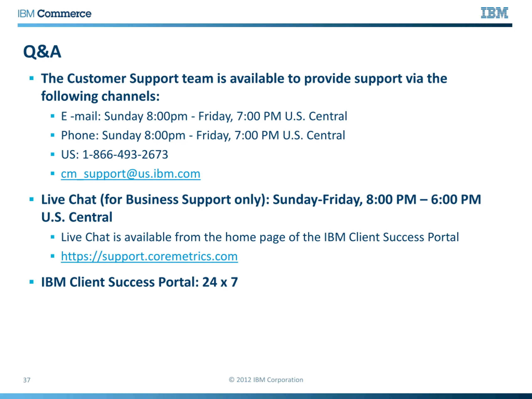Click the bullet beside the Live Chat heading
The width and height of the screenshot is (532, 399).
(32, 199)
